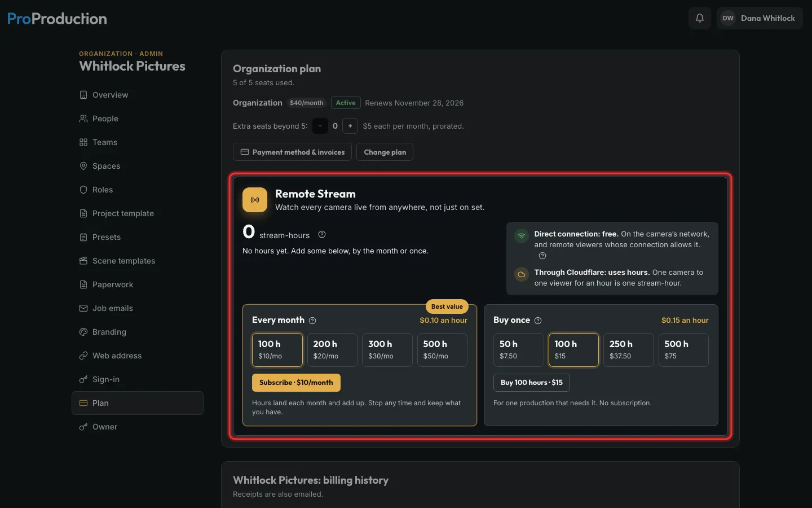
Task: Click the Cloudflare cloud icon
Action: [522, 274]
